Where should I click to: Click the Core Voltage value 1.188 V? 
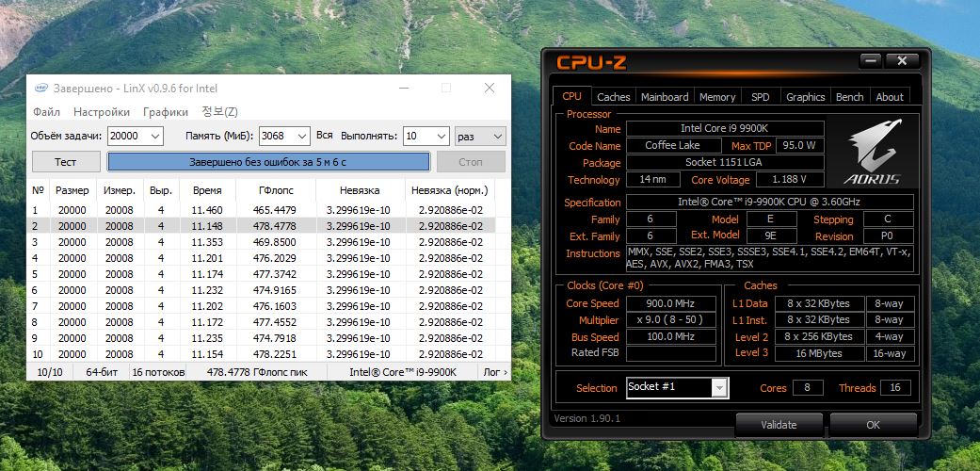tap(790, 180)
